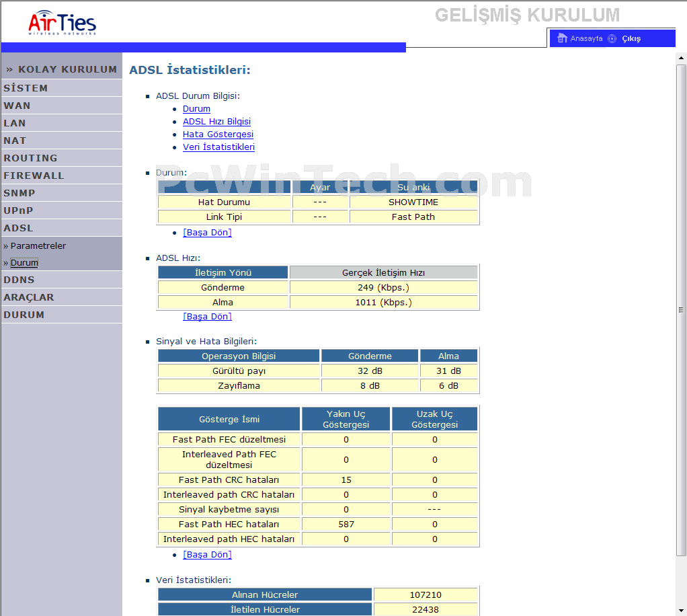Open the bold DURUM sidebar section
Screen dimensions: 687x616
[x=62, y=315]
